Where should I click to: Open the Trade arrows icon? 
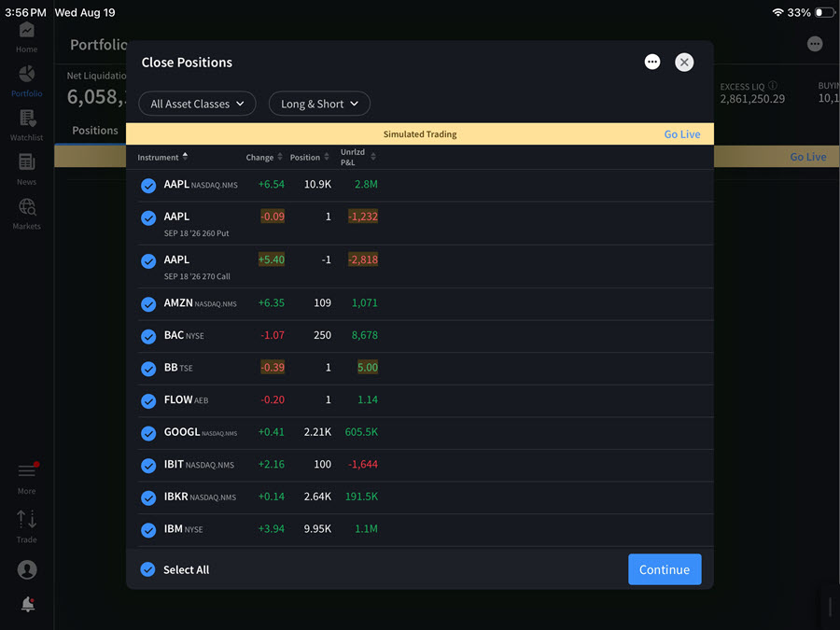27,519
